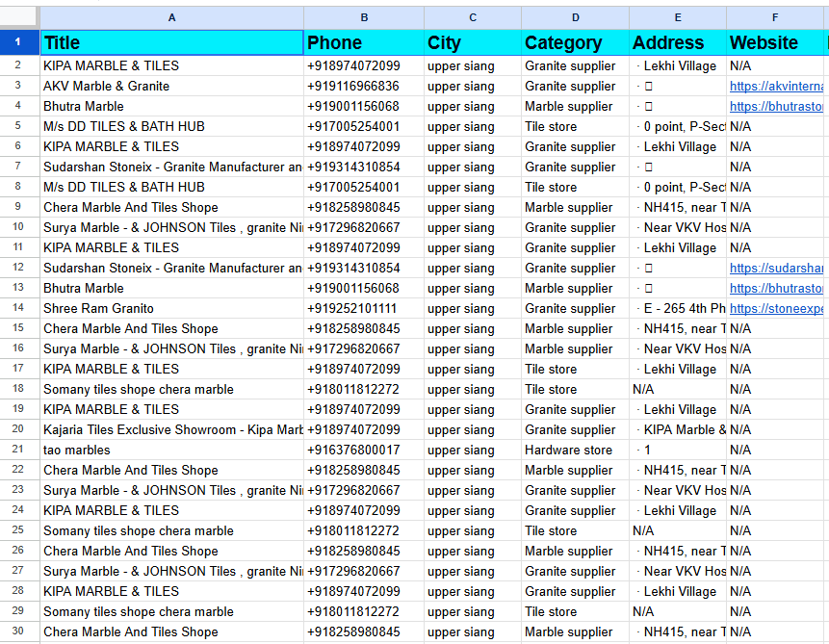Select Sudarshan Stoneix cell in row 7
This screenshot has height=644, width=829.
171,167
